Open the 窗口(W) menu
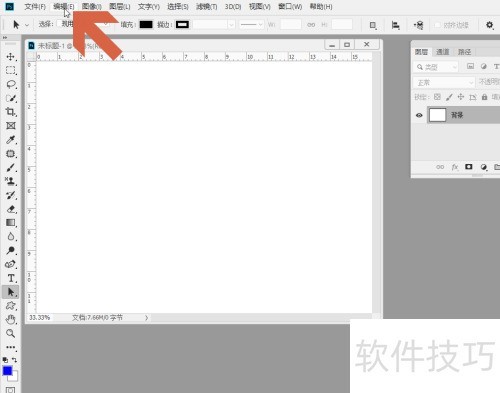 (x=290, y=7)
